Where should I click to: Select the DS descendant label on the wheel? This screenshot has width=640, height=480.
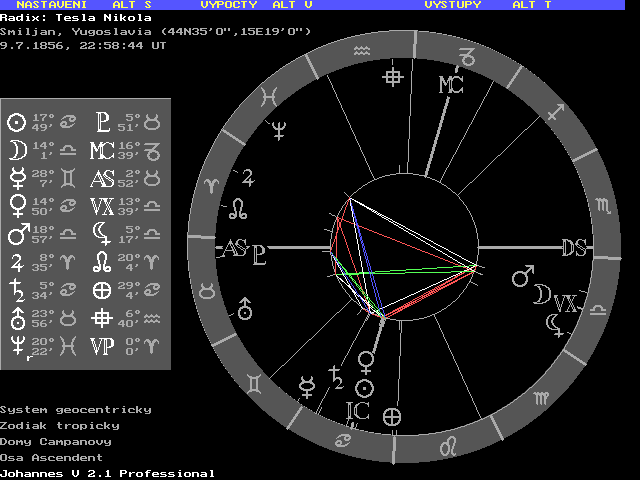pyautogui.click(x=574, y=248)
